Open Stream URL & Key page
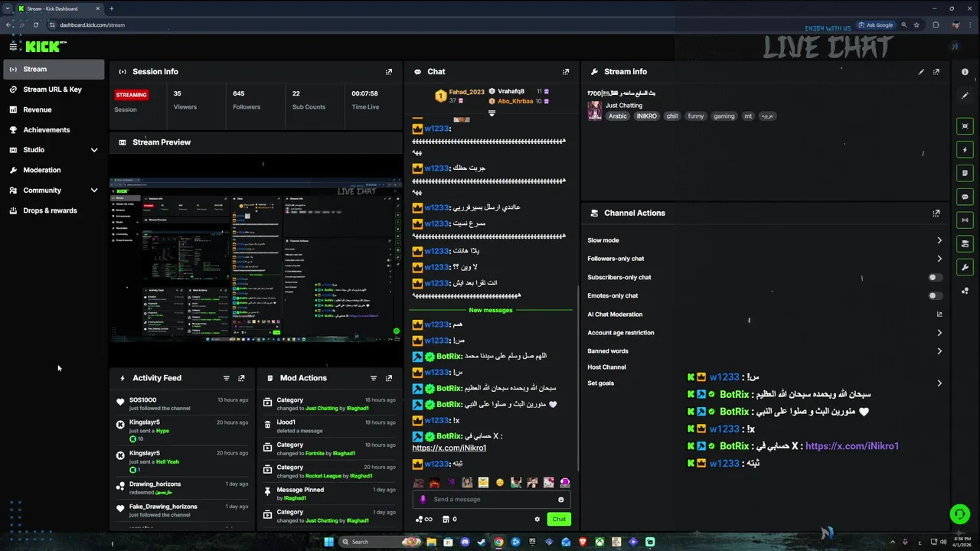 click(54, 90)
